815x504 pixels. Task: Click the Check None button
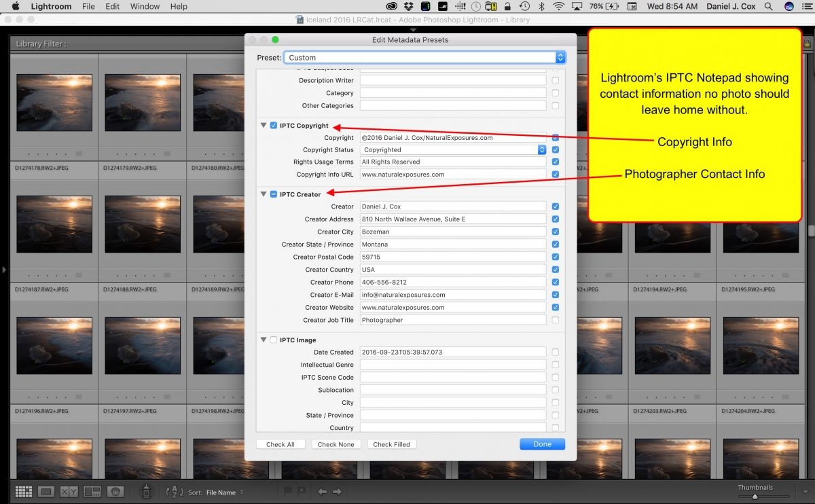(336, 444)
